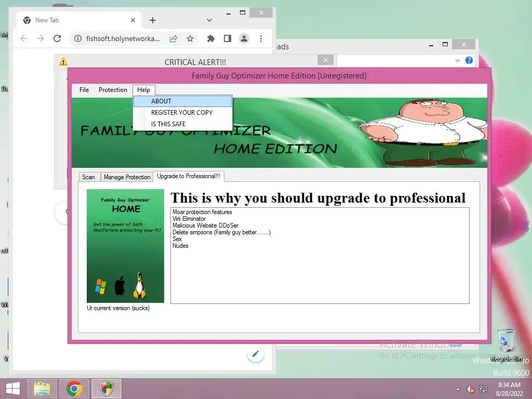Image resolution: width=532 pixels, height=399 pixels.
Task: Select the Upgrade to Professional!!! tab
Action: coord(188,176)
